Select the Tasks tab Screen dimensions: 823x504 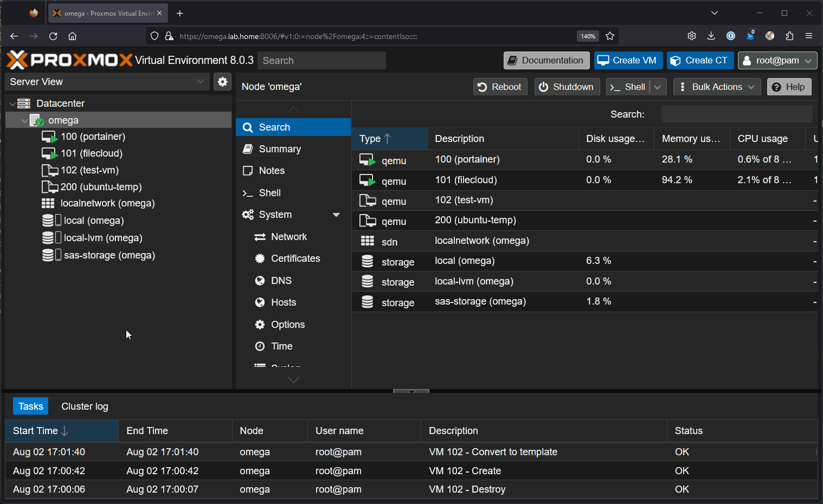coord(30,406)
